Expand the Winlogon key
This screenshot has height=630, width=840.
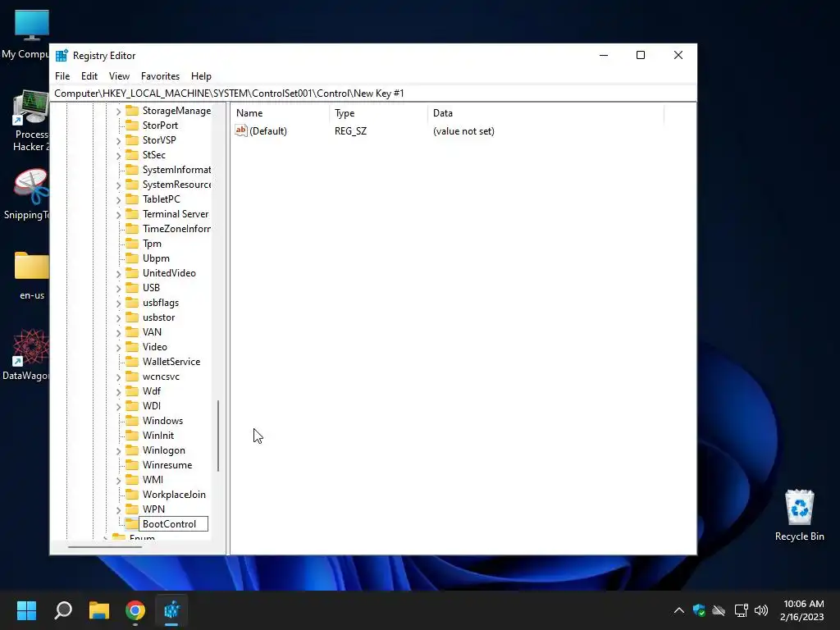tap(118, 451)
